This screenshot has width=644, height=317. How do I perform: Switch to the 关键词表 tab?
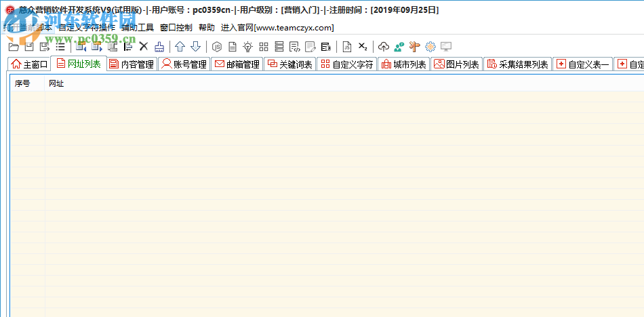(289, 64)
